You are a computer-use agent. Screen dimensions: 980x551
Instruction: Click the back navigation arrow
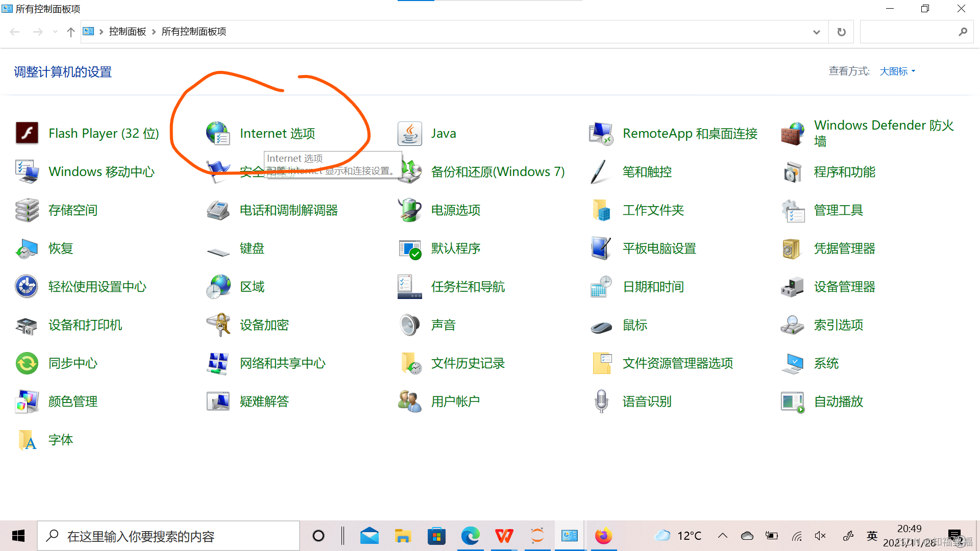tap(15, 32)
